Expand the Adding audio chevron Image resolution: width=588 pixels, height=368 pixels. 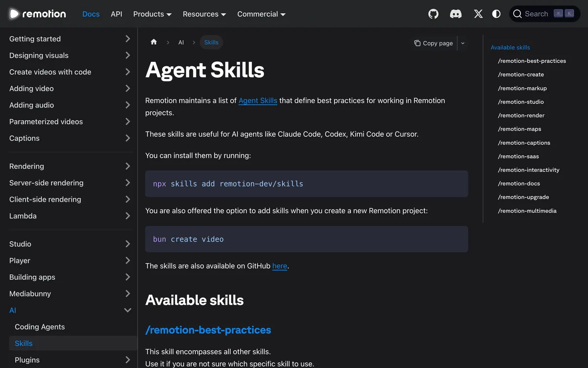pos(127,105)
